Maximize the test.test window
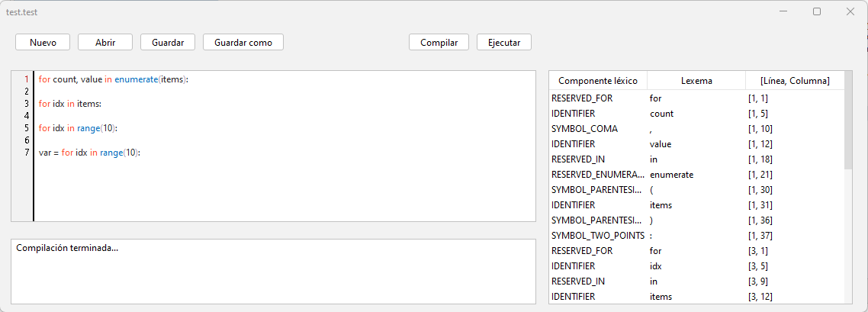Viewport: 868px width, 312px height. [x=817, y=11]
